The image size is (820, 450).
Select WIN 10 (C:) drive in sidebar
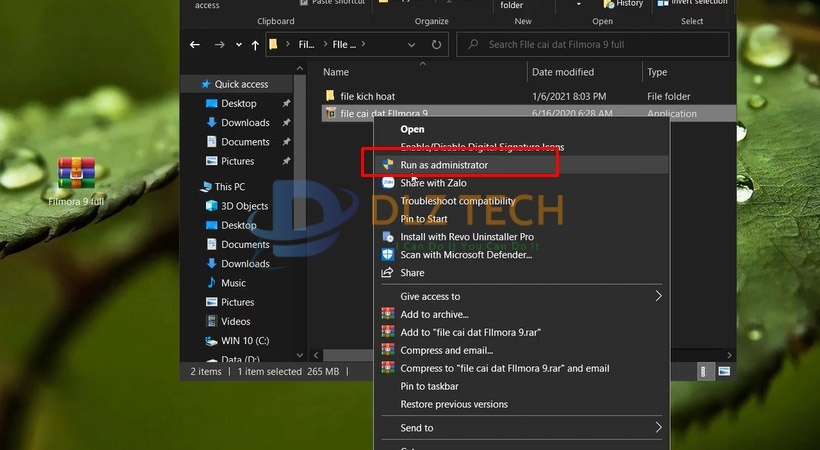(x=245, y=340)
